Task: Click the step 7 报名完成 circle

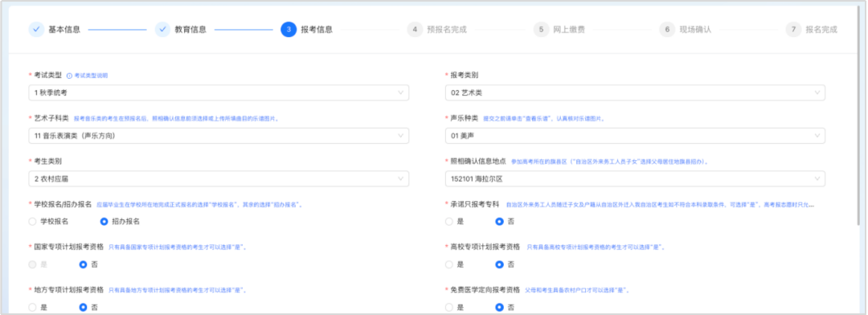Action: [x=793, y=30]
